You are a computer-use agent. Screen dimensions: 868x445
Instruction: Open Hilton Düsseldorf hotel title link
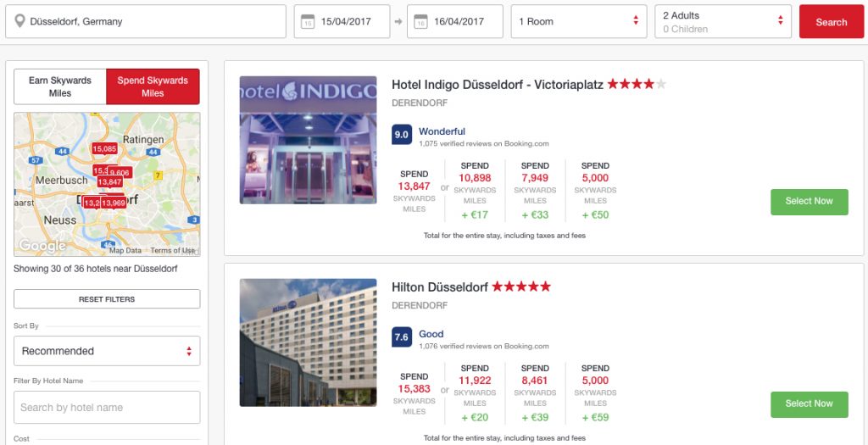pyautogui.click(x=440, y=287)
